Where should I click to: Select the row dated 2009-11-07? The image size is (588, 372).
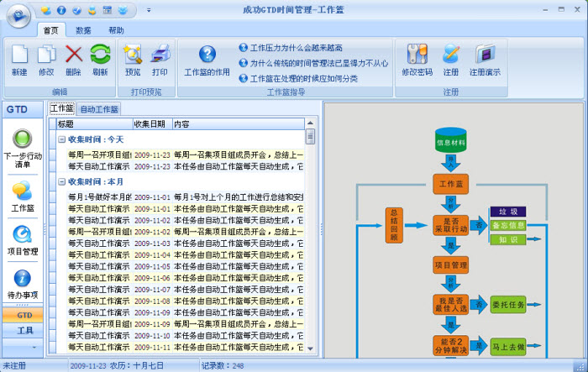[186, 290]
